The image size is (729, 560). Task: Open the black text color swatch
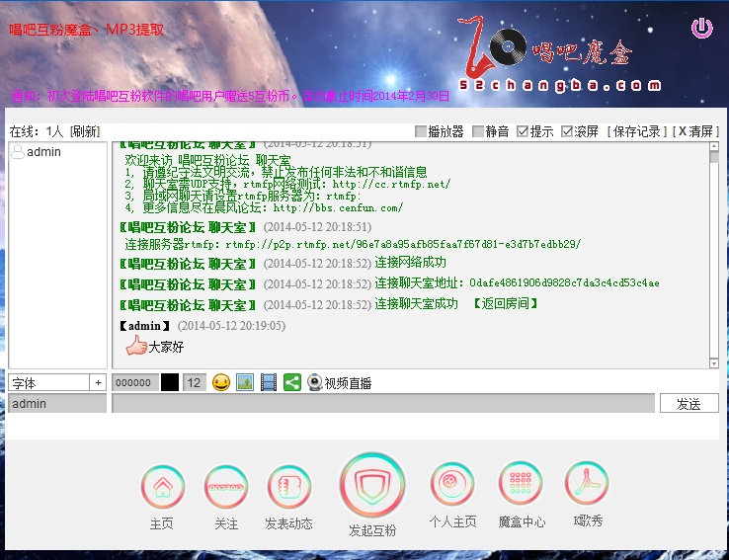(170, 382)
